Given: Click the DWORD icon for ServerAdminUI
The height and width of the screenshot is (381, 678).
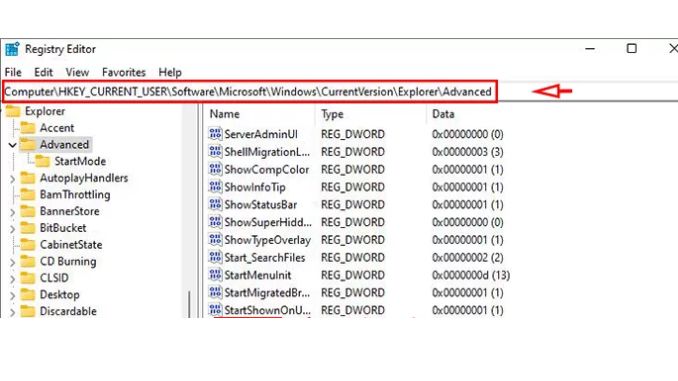Looking at the screenshot, I should 215,134.
